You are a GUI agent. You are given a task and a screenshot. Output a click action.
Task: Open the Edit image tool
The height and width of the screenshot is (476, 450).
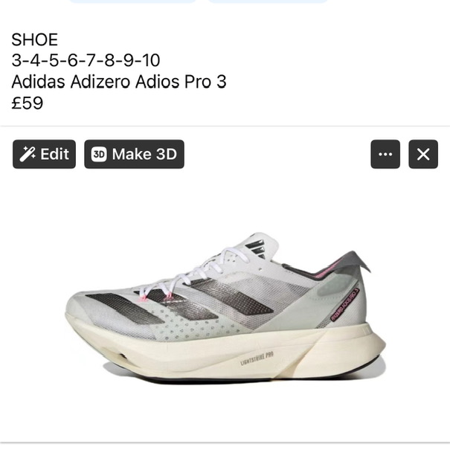(x=45, y=154)
